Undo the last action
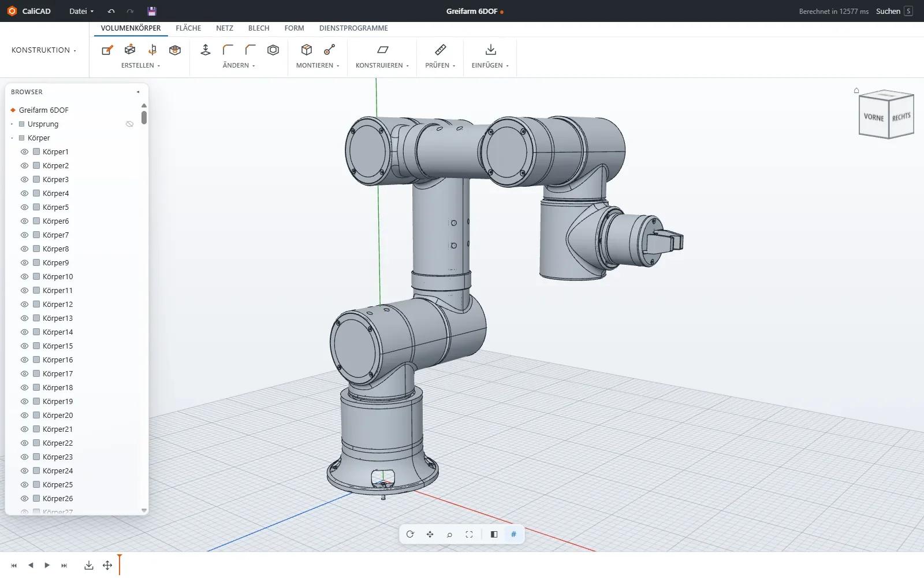The width and height of the screenshot is (924, 578). (x=111, y=11)
